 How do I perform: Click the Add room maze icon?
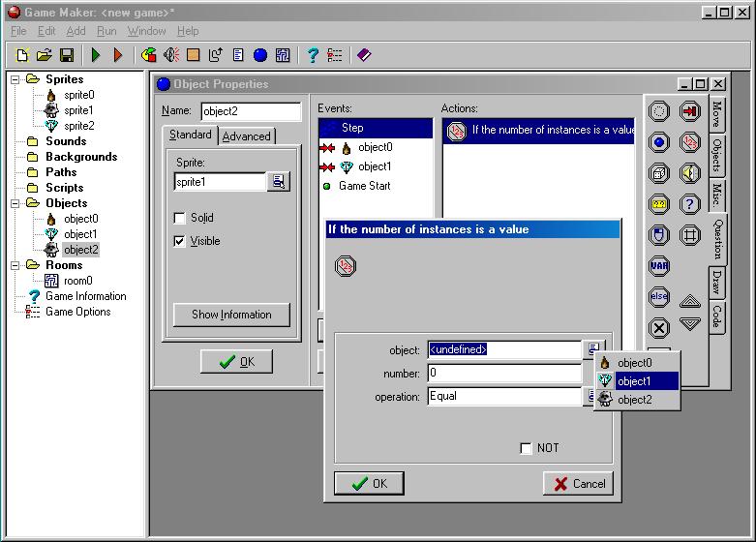click(282, 56)
